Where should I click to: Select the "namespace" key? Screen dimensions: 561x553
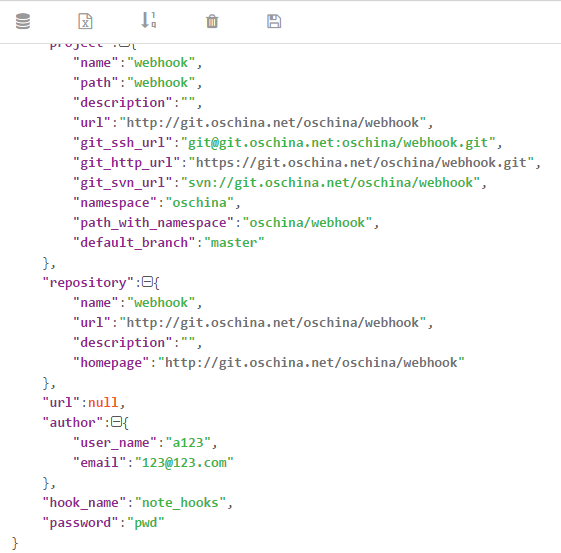point(114,203)
